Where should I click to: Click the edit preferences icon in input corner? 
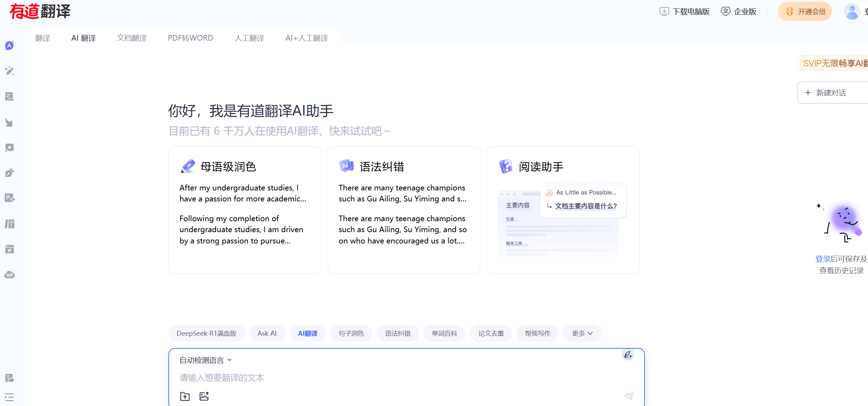click(628, 355)
